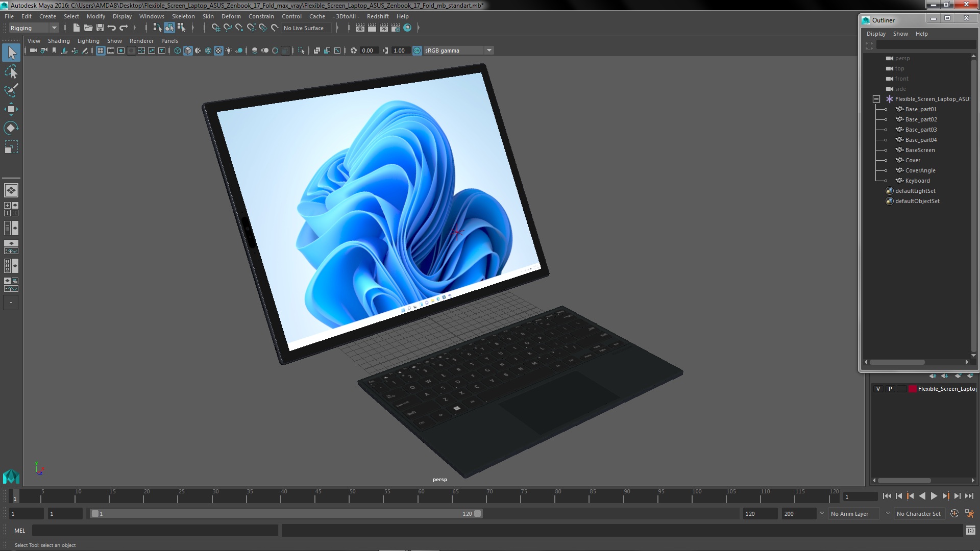Open a scene using the folder icon

point(88,28)
